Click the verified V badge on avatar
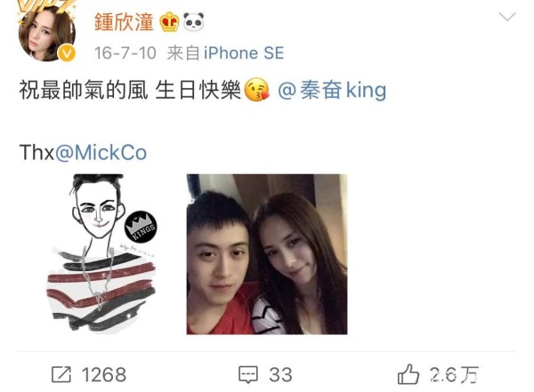 point(67,53)
